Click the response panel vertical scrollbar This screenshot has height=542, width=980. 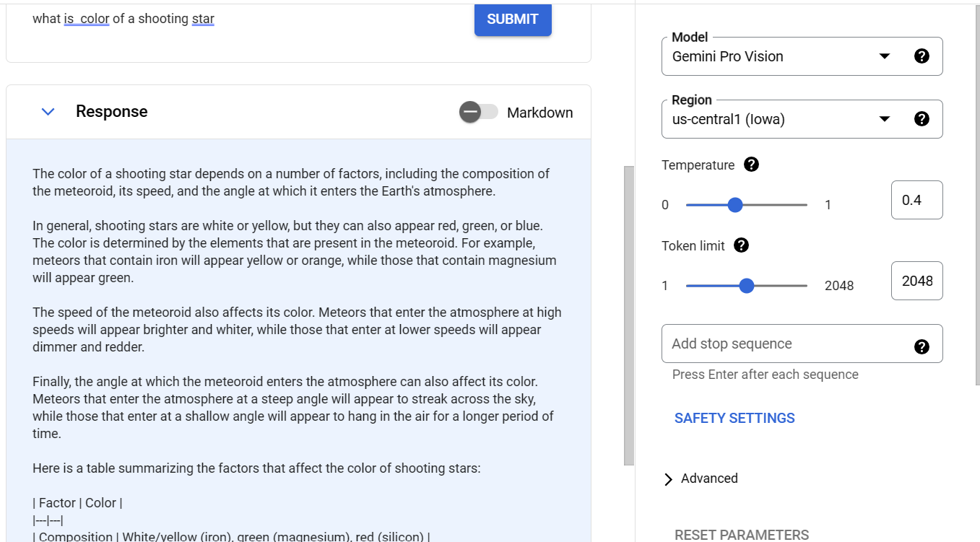629,315
